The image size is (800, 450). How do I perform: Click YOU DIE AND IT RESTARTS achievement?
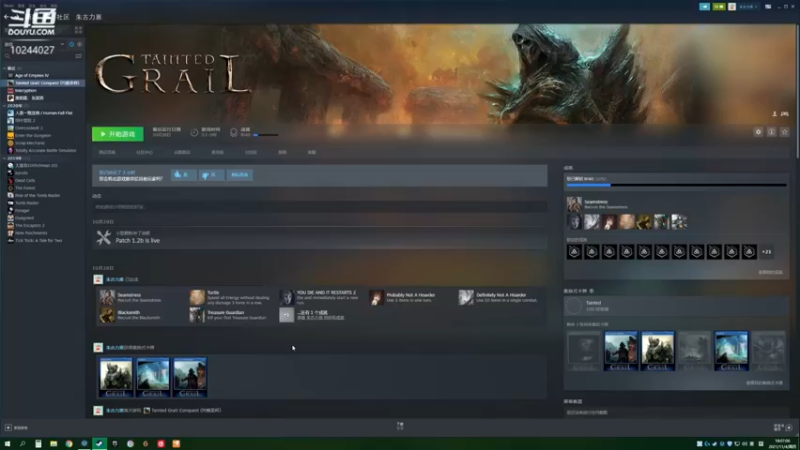click(x=320, y=297)
